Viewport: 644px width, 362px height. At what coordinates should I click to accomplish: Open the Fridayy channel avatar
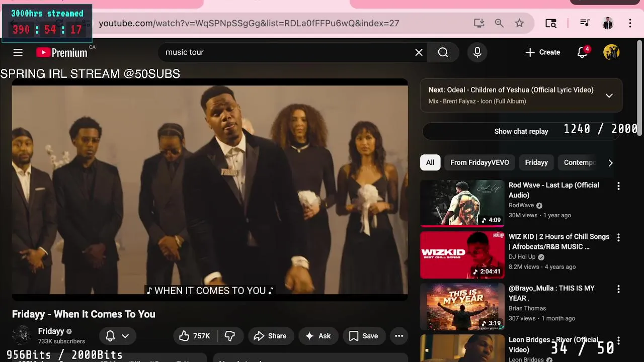coord(22,335)
